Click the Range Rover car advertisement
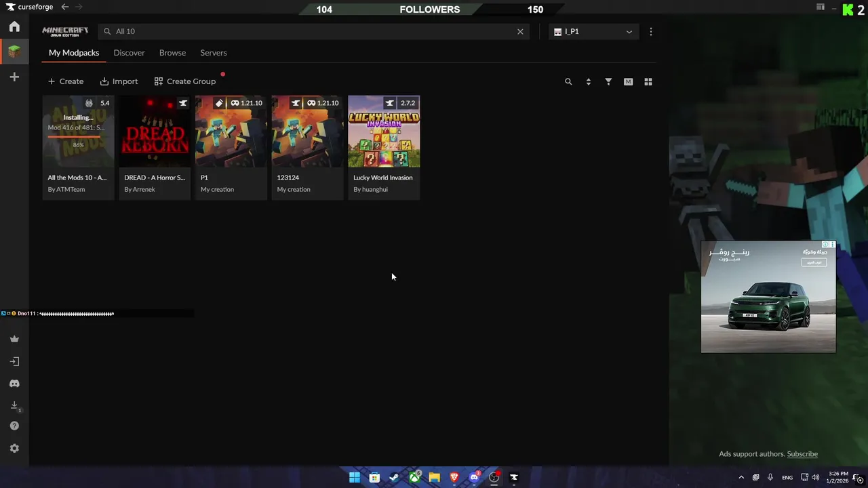Image resolution: width=868 pixels, height=488 pixels. tap(768, 297)
